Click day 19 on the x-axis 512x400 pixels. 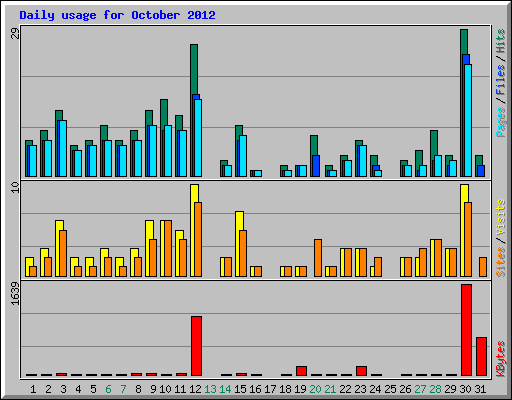pyautogui.click(x=300, y=389)
